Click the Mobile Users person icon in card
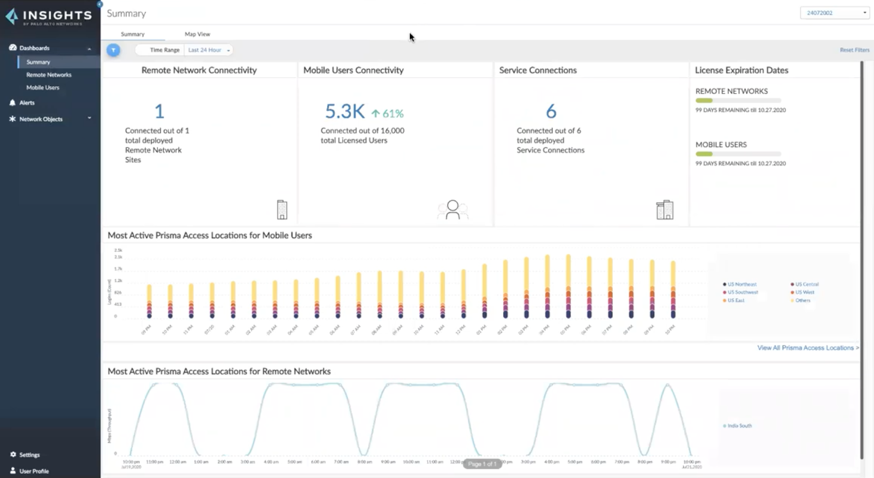Screen dimensions: 874x478 click(453, 209)
